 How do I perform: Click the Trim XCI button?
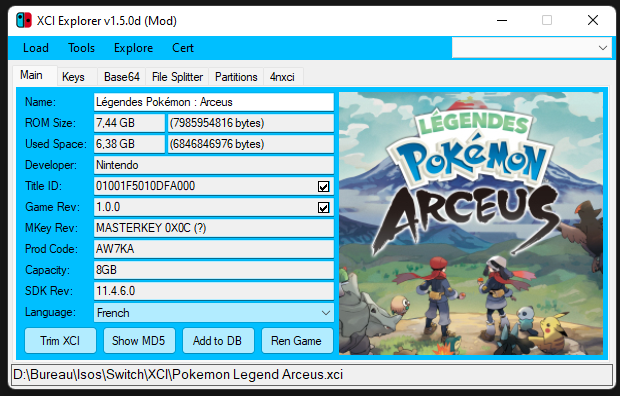[x=60, y=341]
